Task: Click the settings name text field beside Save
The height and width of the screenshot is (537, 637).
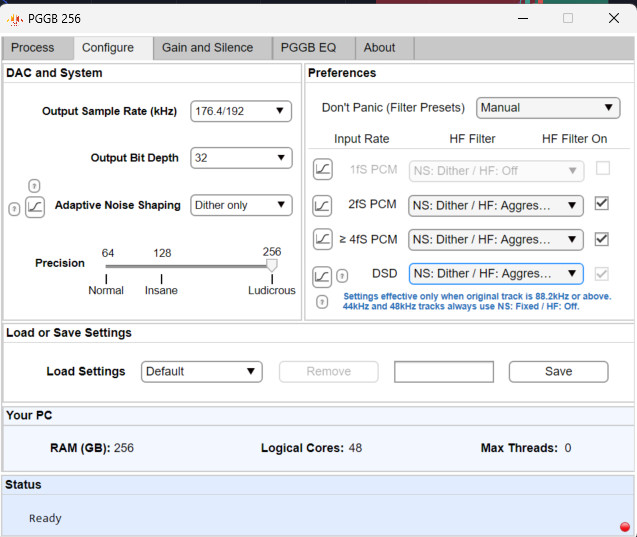Action: (444, 371)
